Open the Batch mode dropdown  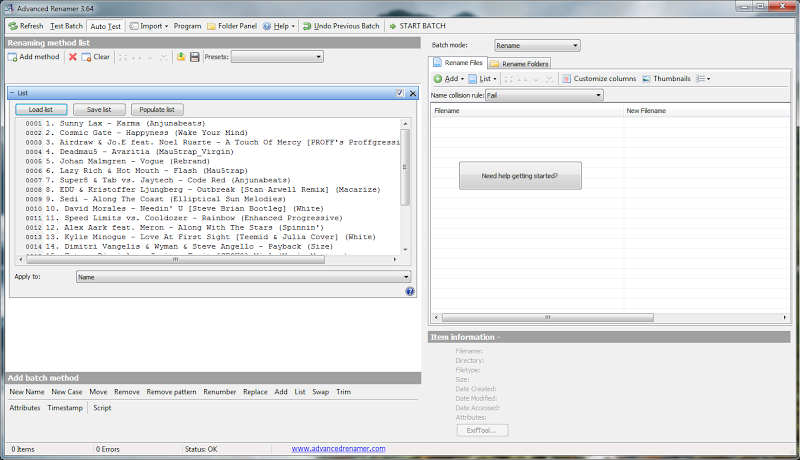coord(537,45)
